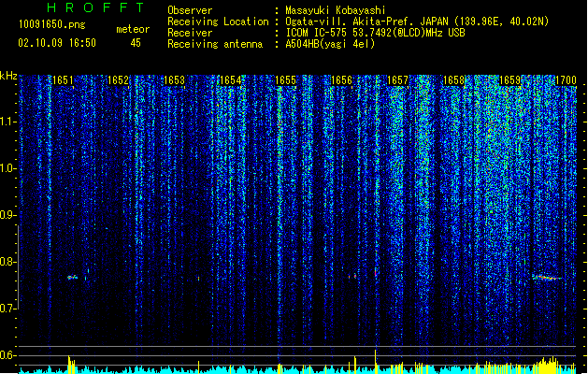Image resolution: width=588 pixels, height=374 pixels.
Task: Click the 0.8 frequency axis label
Action: tap(8, 262)
